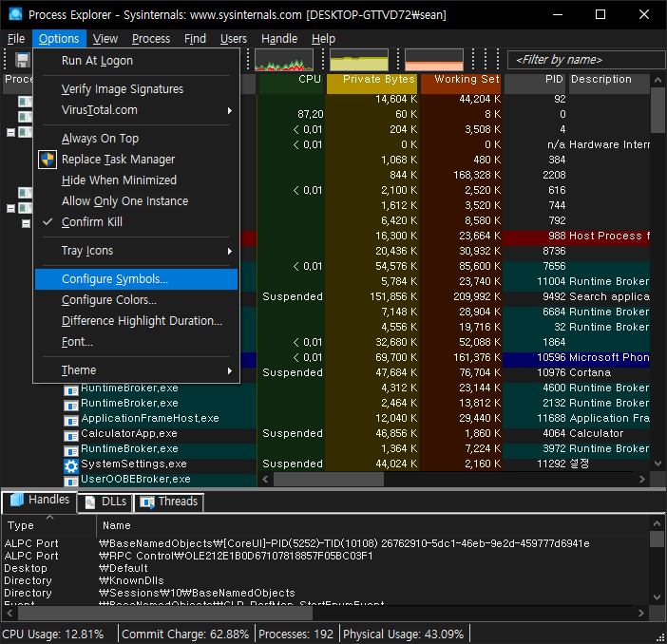Open the physical memory history graph
Screen dimensions: 667x644
[x=434, y=60]
